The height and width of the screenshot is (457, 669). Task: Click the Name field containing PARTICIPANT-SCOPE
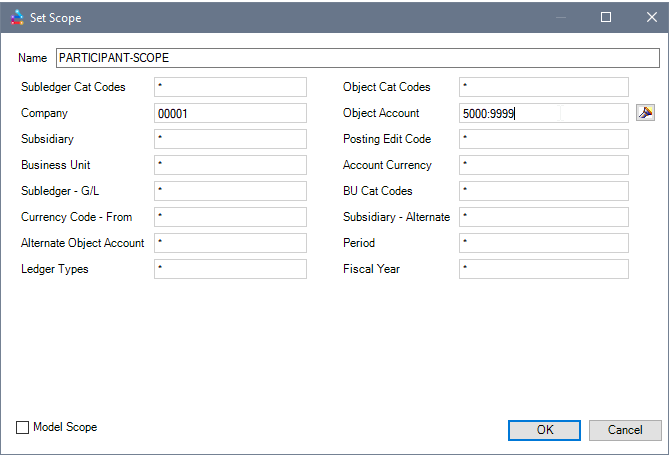tap(357, 59)
